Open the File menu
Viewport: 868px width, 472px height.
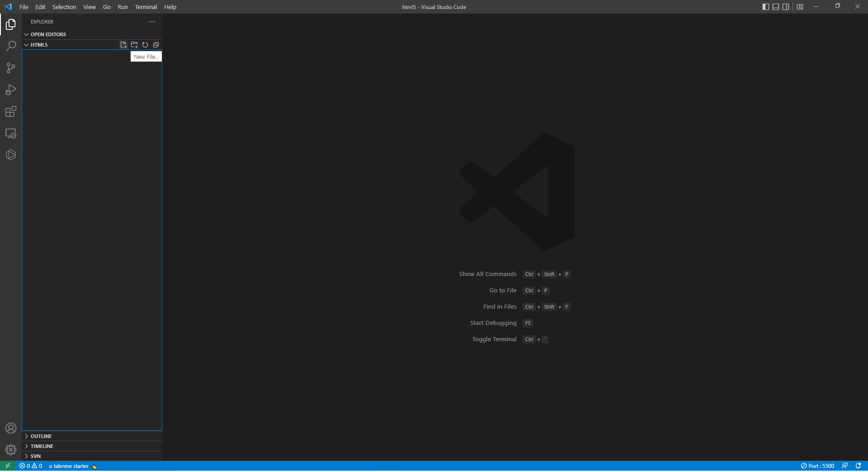point(24,7)
